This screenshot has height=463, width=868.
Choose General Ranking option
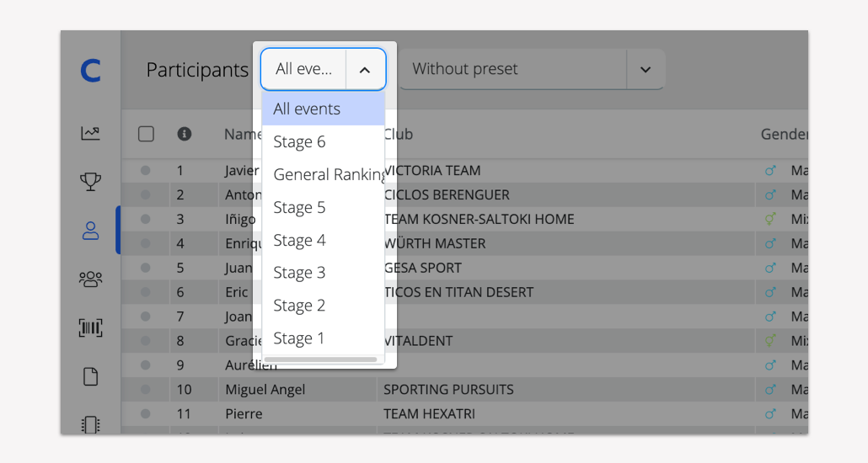323,175
